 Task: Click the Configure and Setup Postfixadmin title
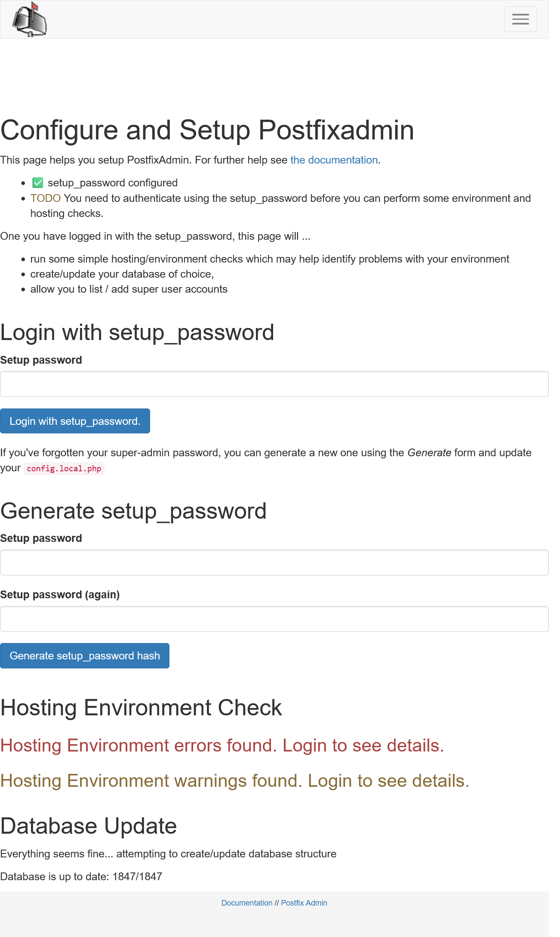pyautogui.click(x=207, y=130)
